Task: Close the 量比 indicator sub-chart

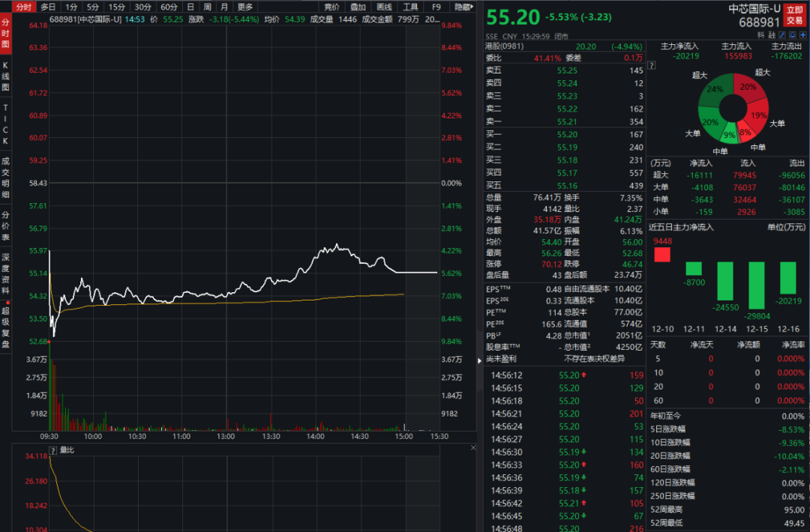Action: pos(472,447)
